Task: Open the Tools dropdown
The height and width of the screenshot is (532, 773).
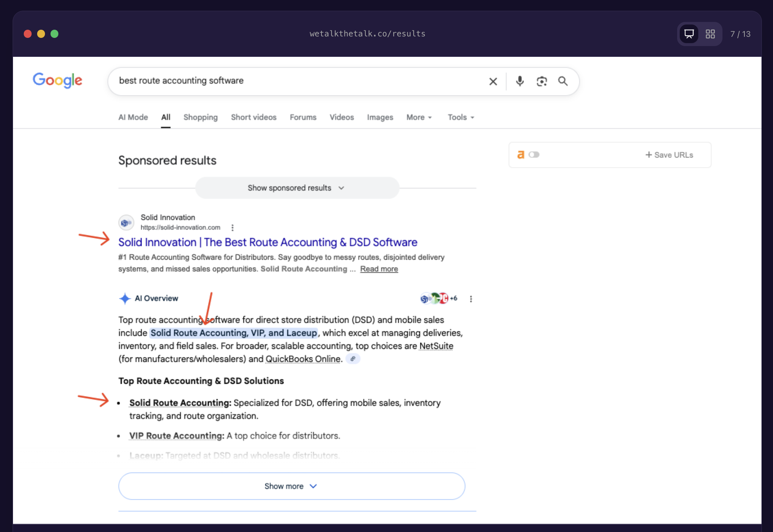Action: tap(460, 117)
